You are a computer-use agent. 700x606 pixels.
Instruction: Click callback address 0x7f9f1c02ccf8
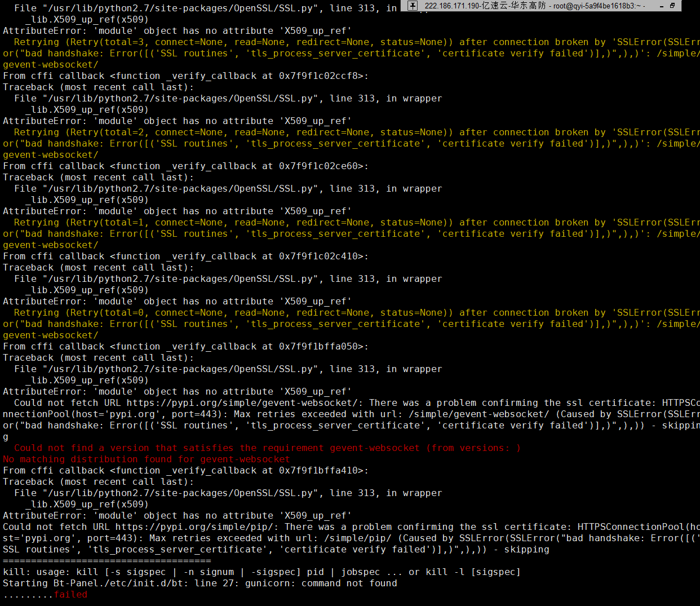pyautogui.click(x=318, y=76)
